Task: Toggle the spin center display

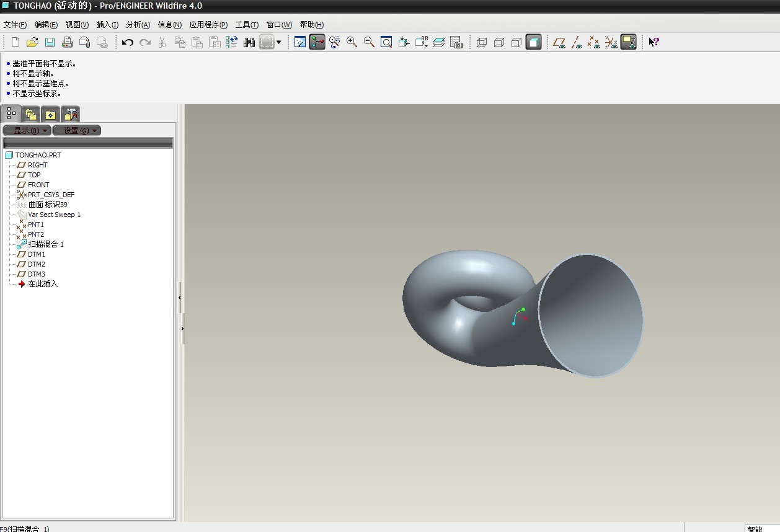Action: tap(317, 42)
